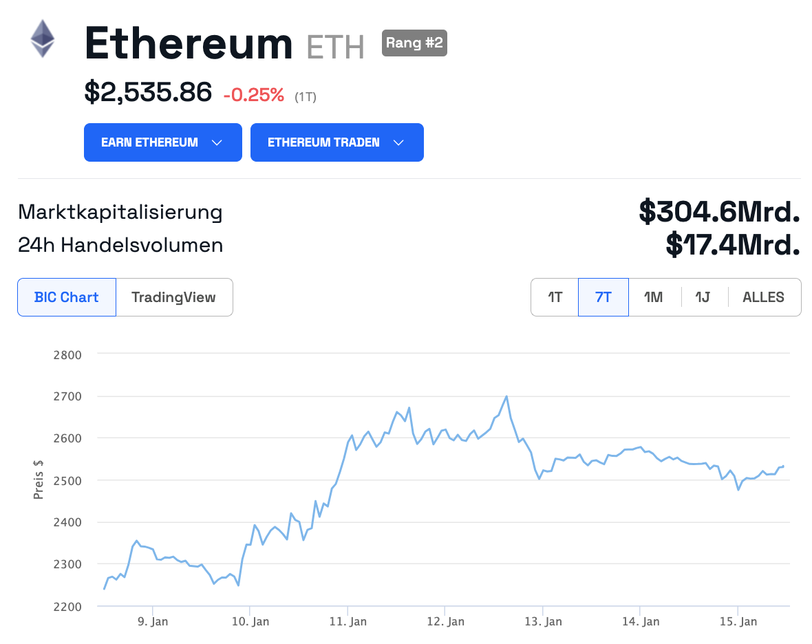This screenshot has height=644, width=812.
Task: Show the 1J yearly chart range
Action: [x=703, y=297]
